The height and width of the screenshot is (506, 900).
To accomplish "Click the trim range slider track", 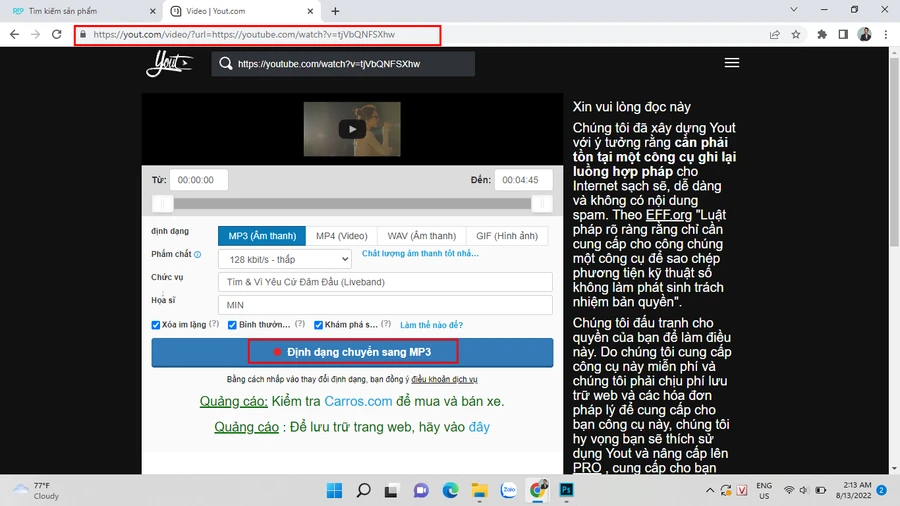I will point(352,204).
